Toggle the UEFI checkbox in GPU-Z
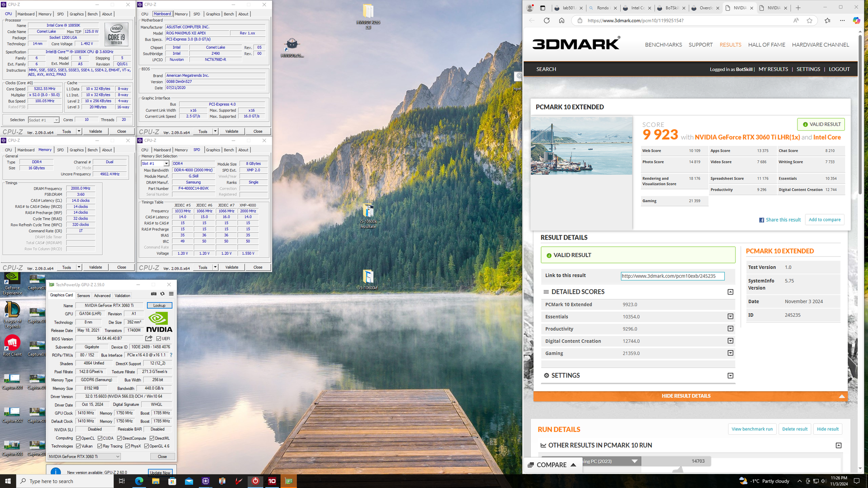Viewport: 868px width, 488px height. 159,338
